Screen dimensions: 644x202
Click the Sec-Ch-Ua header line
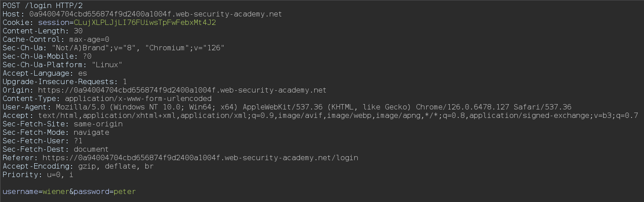[113, 48]
